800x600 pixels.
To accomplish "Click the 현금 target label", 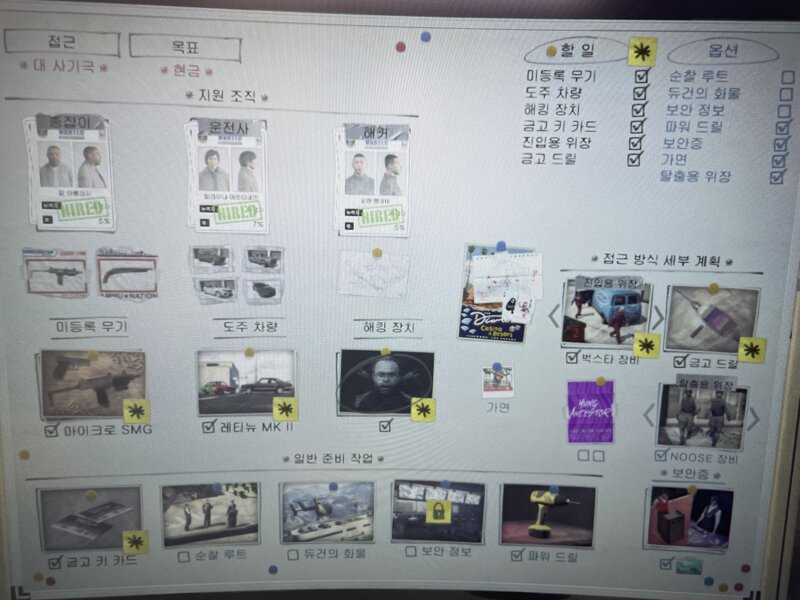I will point(186,70).
